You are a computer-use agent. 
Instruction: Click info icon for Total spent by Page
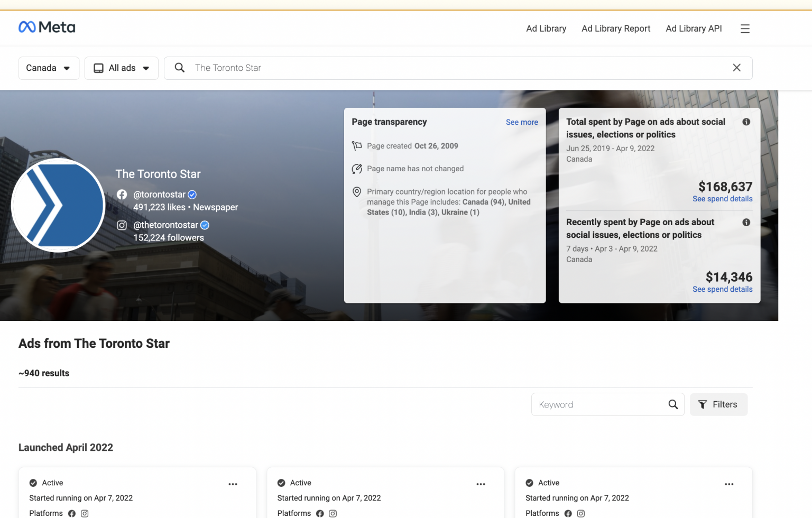coord(746,122)
